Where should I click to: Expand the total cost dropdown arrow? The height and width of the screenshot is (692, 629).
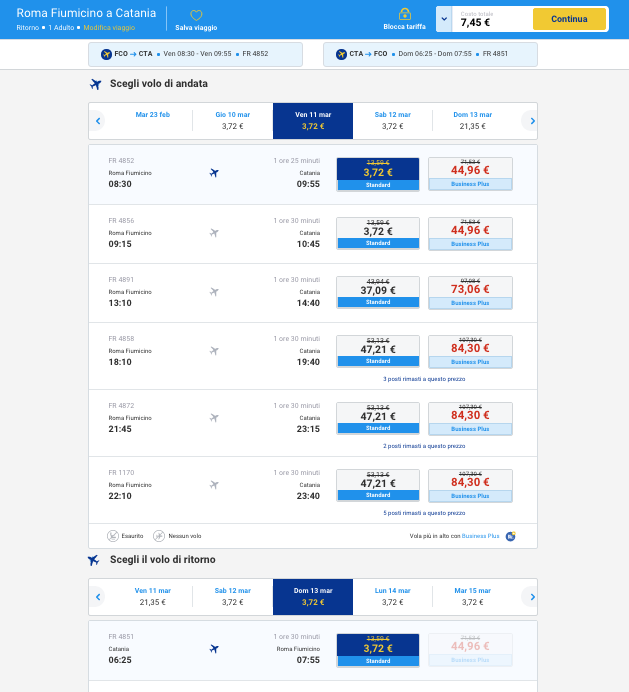tap(444, 19)
